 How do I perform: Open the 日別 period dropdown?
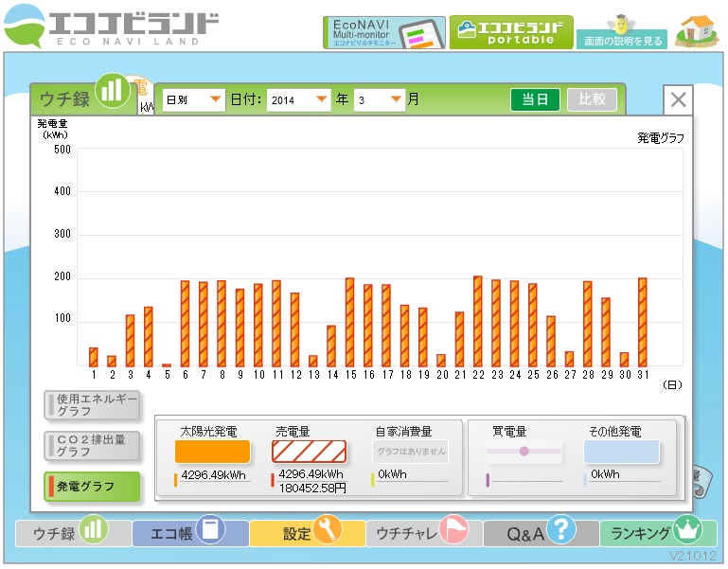[194, 99]
